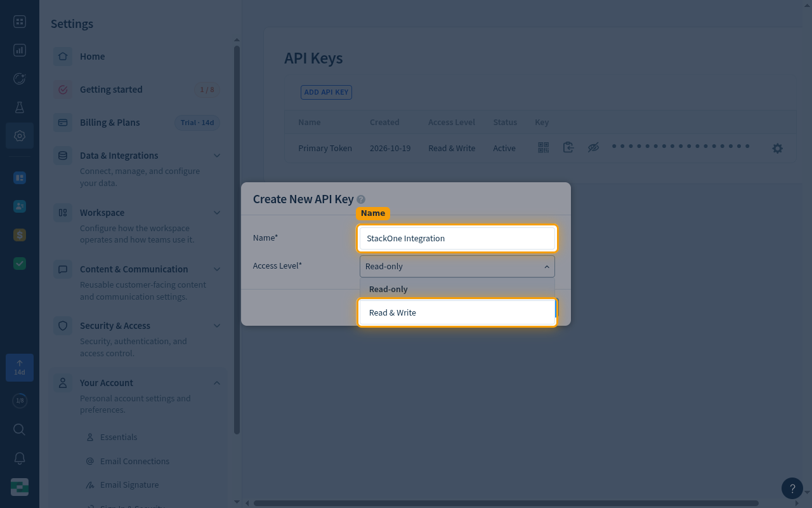
Task: Open Email Signature settings
Action: click(x=129, y=485)
